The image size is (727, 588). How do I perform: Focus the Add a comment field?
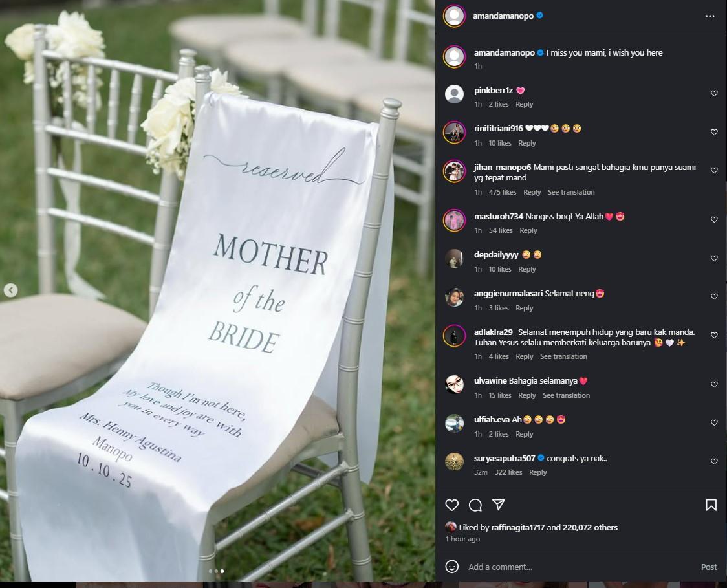(x=580, y=567)
